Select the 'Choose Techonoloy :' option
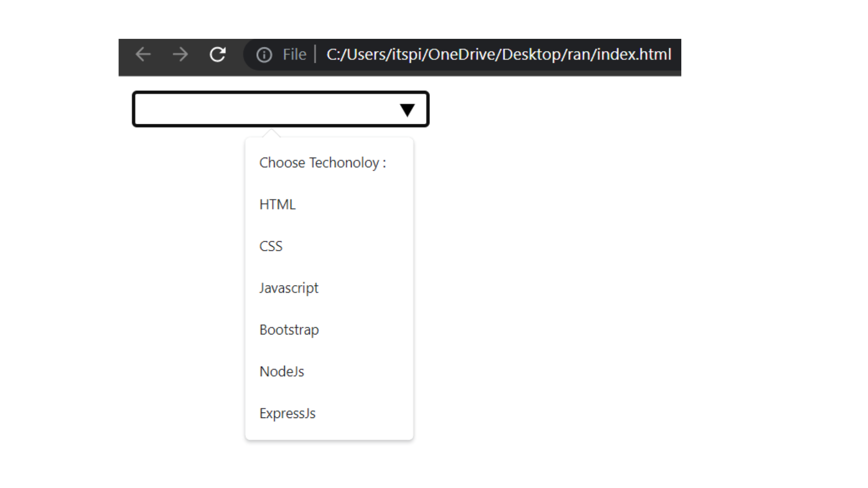Image resolution: width=868 pixels, height=488 pixels. pos(323,163)
